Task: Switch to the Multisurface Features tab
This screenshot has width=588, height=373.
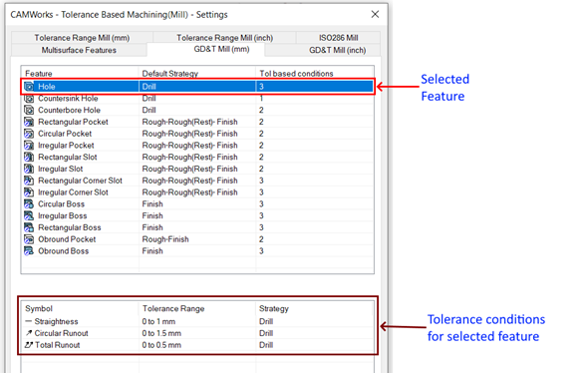Action: tap(79, 50)
